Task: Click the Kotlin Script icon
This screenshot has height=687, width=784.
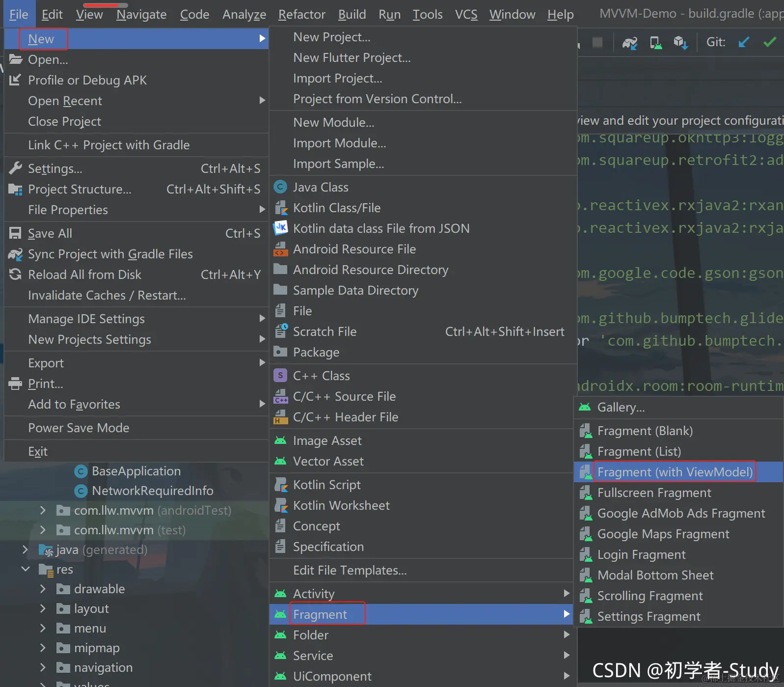Action: point(281,485)
